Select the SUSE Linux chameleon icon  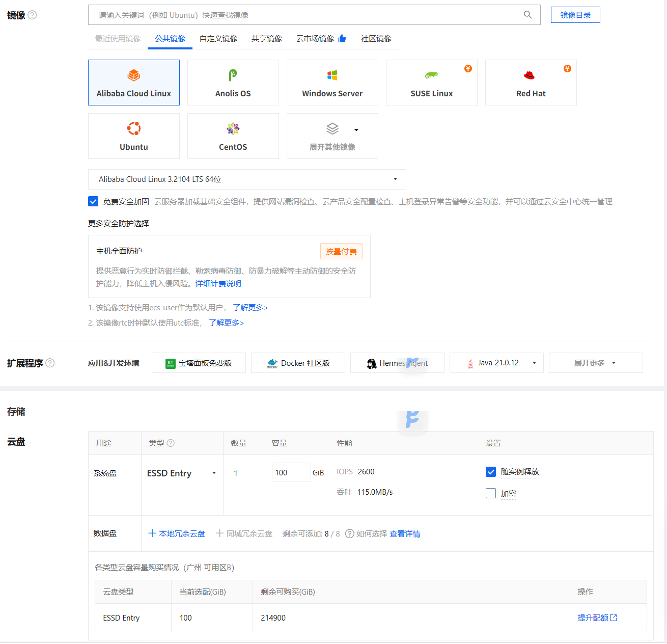[x=431, y=75]
